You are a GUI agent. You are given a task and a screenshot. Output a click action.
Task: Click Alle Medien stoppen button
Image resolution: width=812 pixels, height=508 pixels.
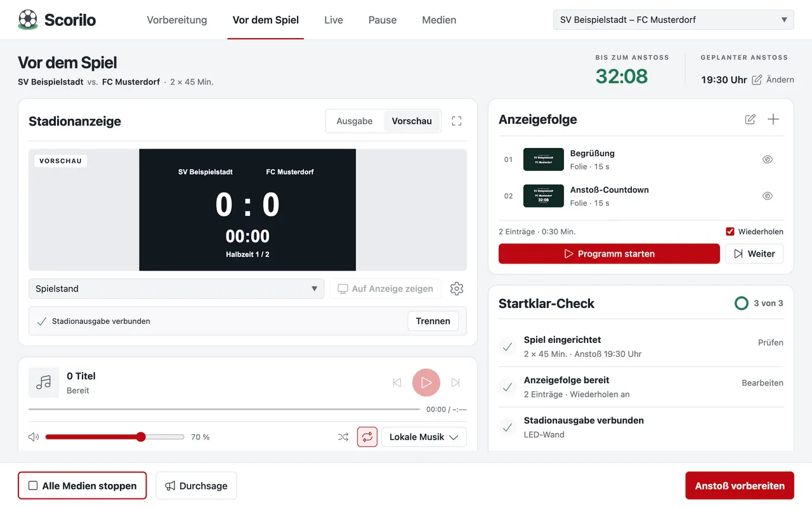(x=82, y=486)
